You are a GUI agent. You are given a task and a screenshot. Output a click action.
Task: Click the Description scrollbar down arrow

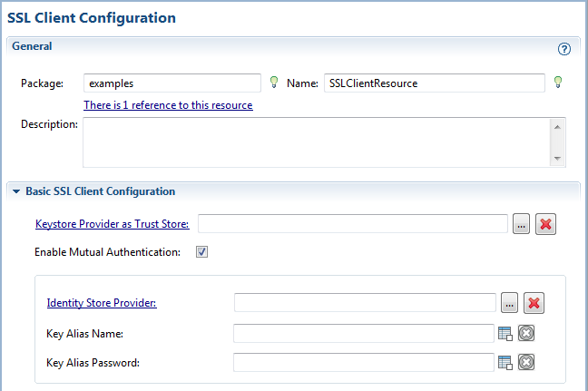pos(558,158)
